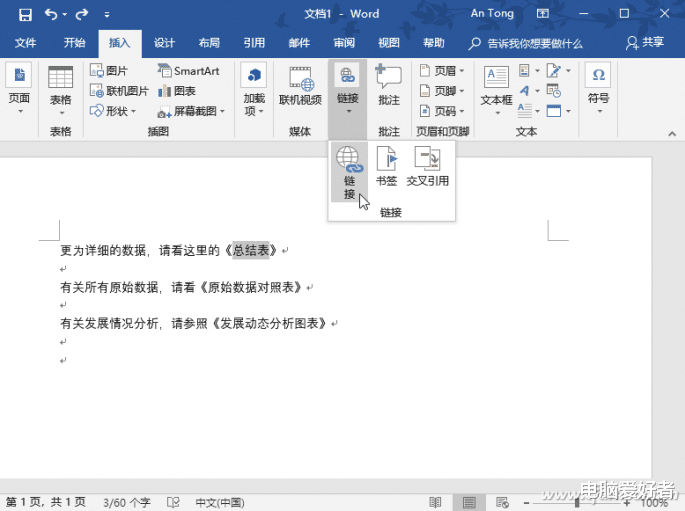Click the text 发展动态分析图表 in the document
This screenshot has height=511, width=685.
[x=269, y=323]
